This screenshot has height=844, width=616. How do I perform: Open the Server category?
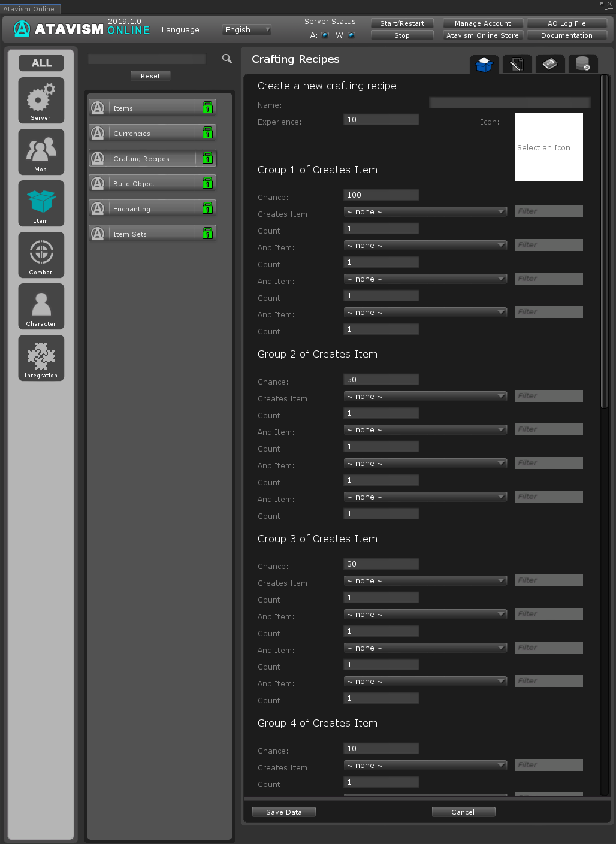point(41,100)
